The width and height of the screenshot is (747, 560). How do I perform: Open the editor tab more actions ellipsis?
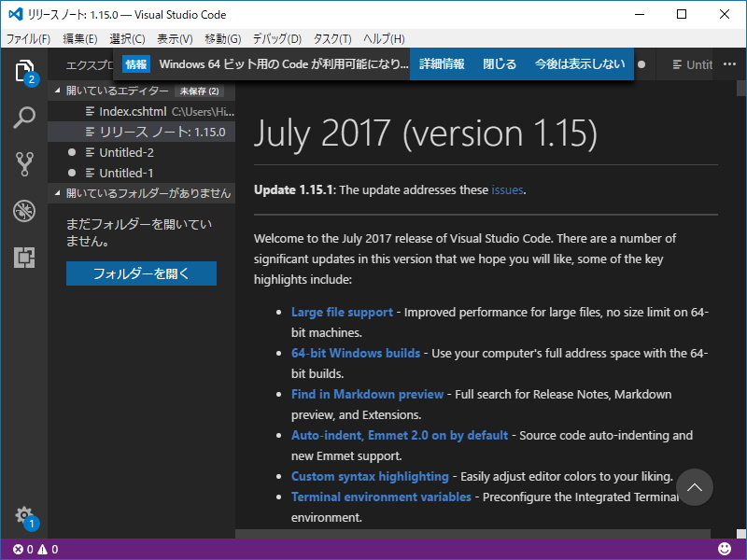coord(729,63)
